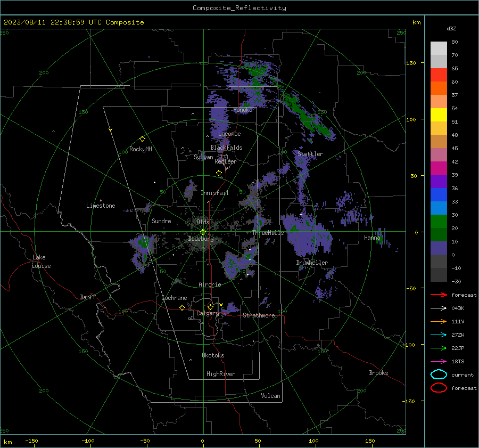Click the blue swatch between 36 and 33

click(439, 194)
